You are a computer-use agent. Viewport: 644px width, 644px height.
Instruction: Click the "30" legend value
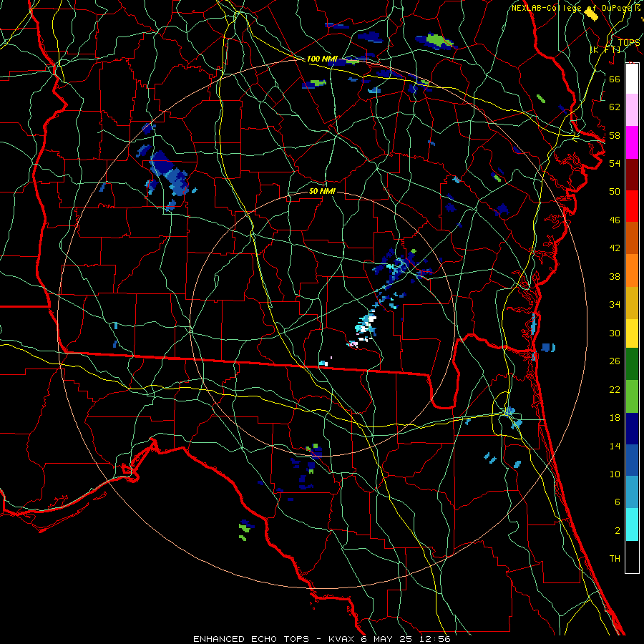[x=615, y=333]
